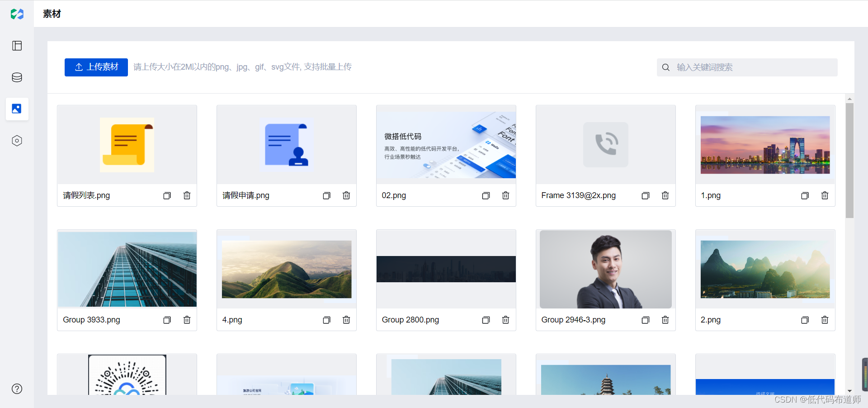Copy link for Group 3933.png
This screenshot has height=408, width=868.
pyautogui.click(x=167, y=320)
